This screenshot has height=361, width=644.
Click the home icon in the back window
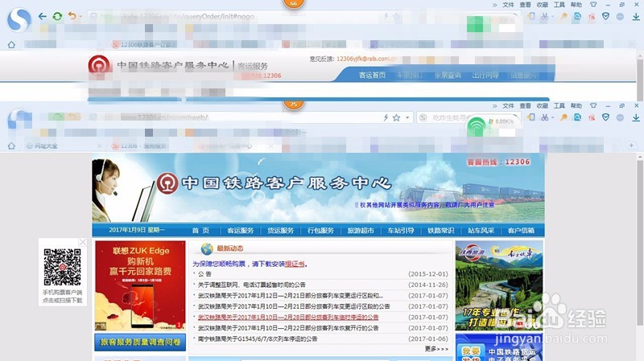[11, 44]
